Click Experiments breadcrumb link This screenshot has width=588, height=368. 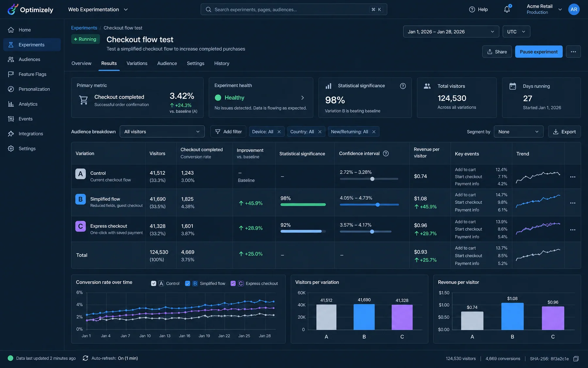tap(84, 28)
